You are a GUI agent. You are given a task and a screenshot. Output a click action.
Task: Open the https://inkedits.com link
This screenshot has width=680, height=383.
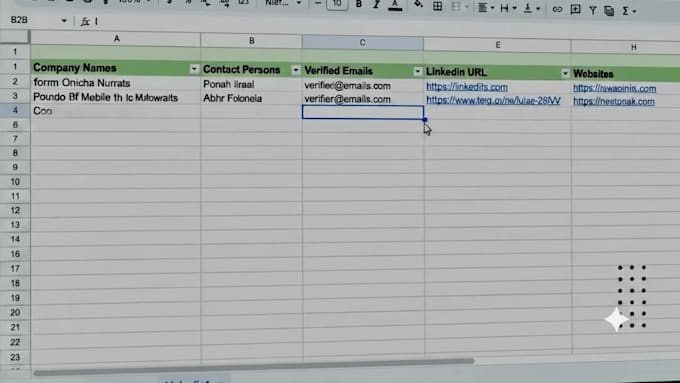467,87
